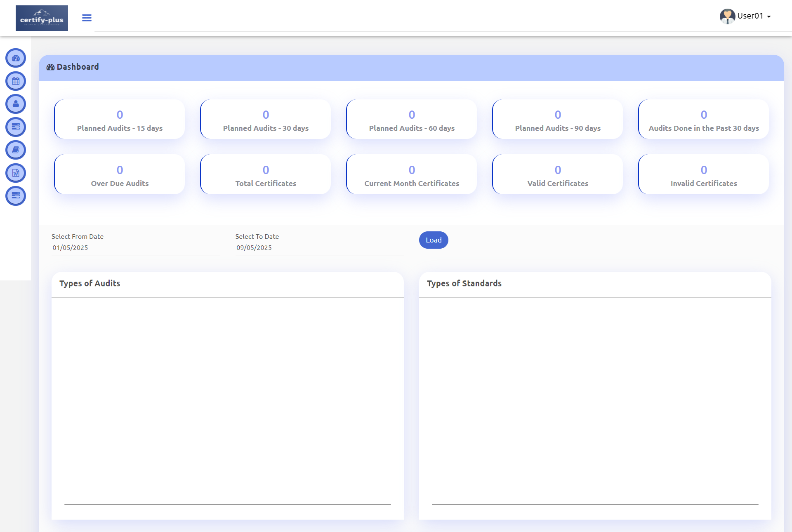This screenshot has height=532, width=792.
Task: Open the Select To Date field
Action: 319,248
